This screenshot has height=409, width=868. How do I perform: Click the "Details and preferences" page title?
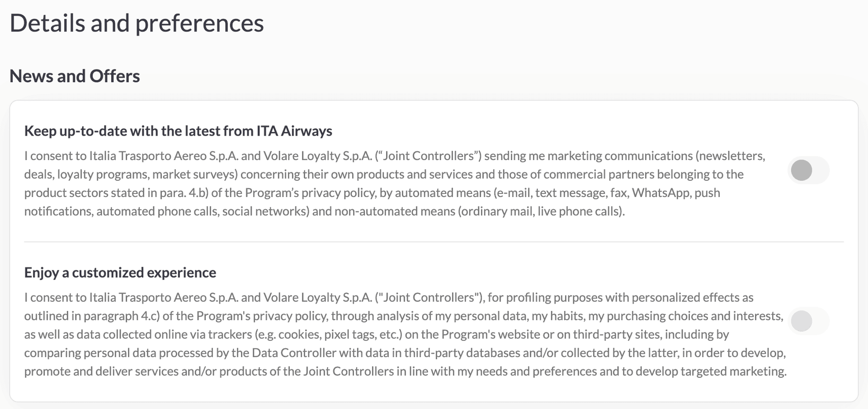tap(137, 23)
